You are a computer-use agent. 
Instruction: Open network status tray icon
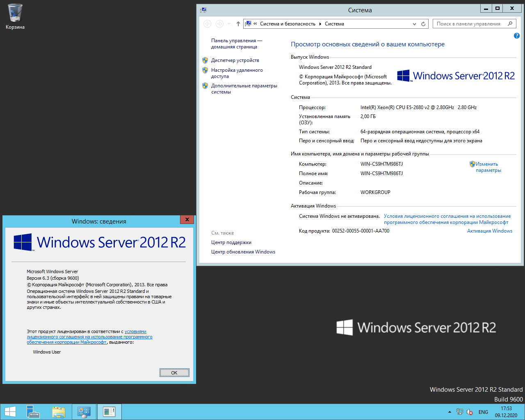460,412
